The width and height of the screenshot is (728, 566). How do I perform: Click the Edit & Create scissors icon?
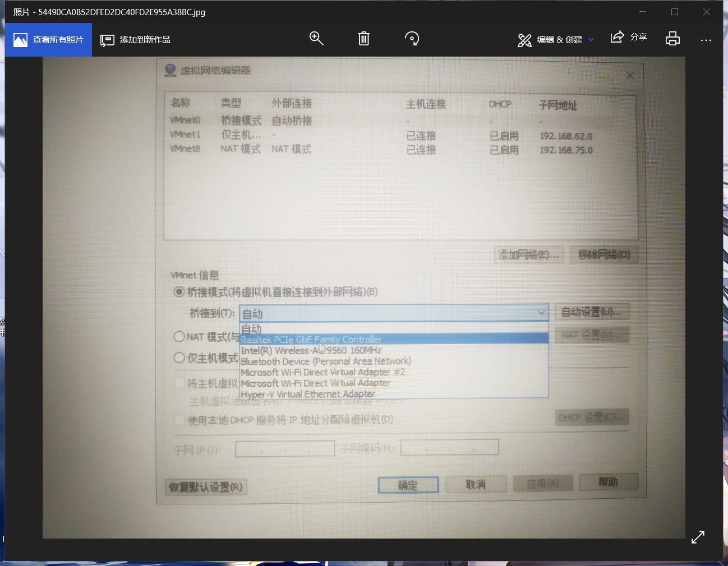[524, 40]
